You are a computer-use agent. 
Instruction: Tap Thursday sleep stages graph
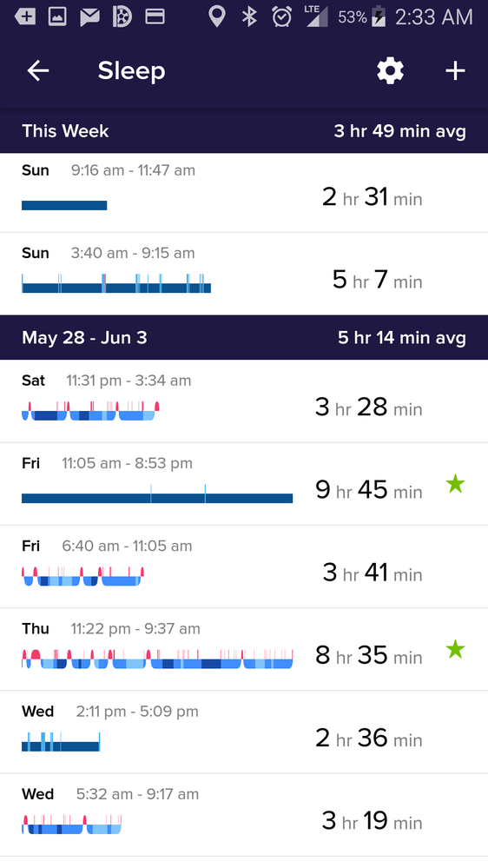tap(157, 659)
